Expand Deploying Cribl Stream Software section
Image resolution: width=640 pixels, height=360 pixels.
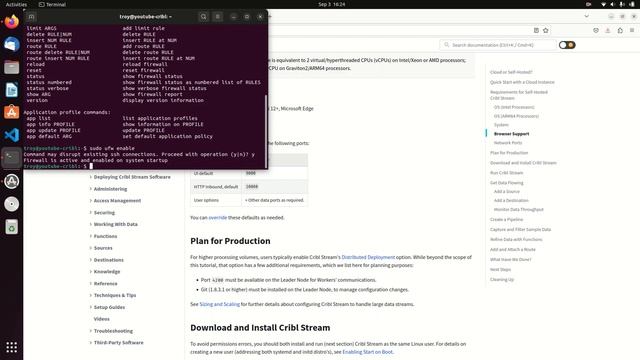coord(132,177)
